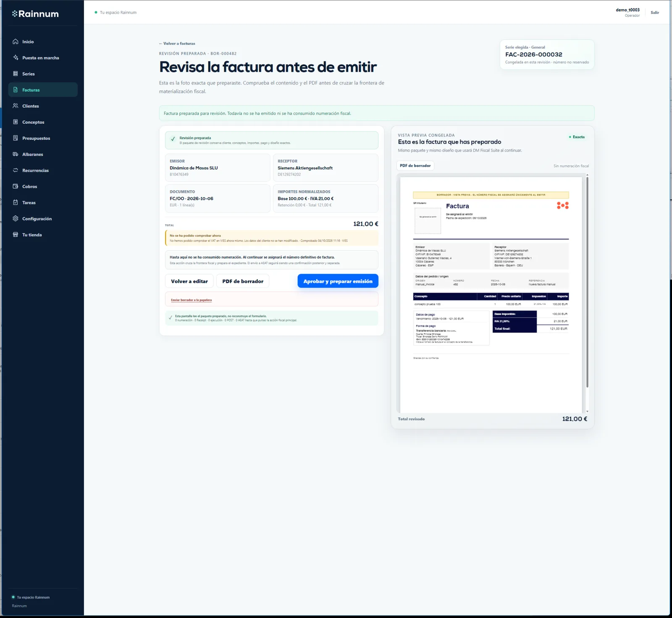Click Enviar borrador a la papelera link
This screenshot has height=618, width=672.
pos(192,300)
